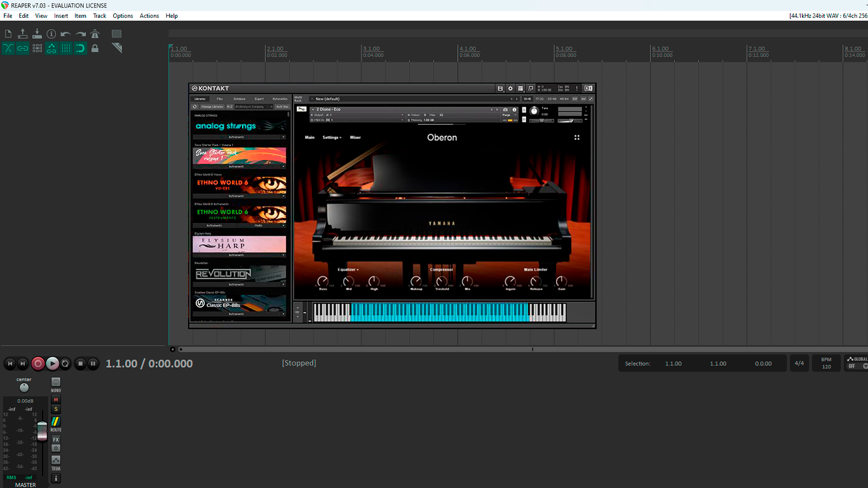Click the Main tab in Oberon
The height and width of the screenshot is (488, 868).
point(309,137)
